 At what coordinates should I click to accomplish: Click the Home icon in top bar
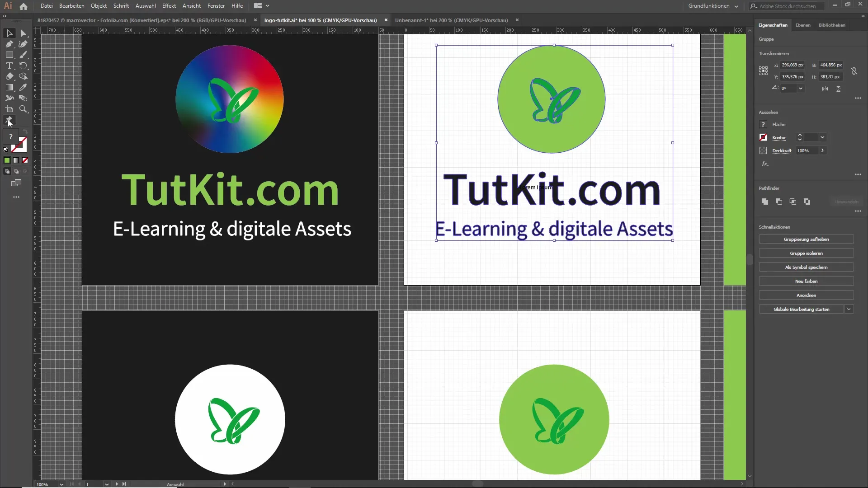point(24,6)
